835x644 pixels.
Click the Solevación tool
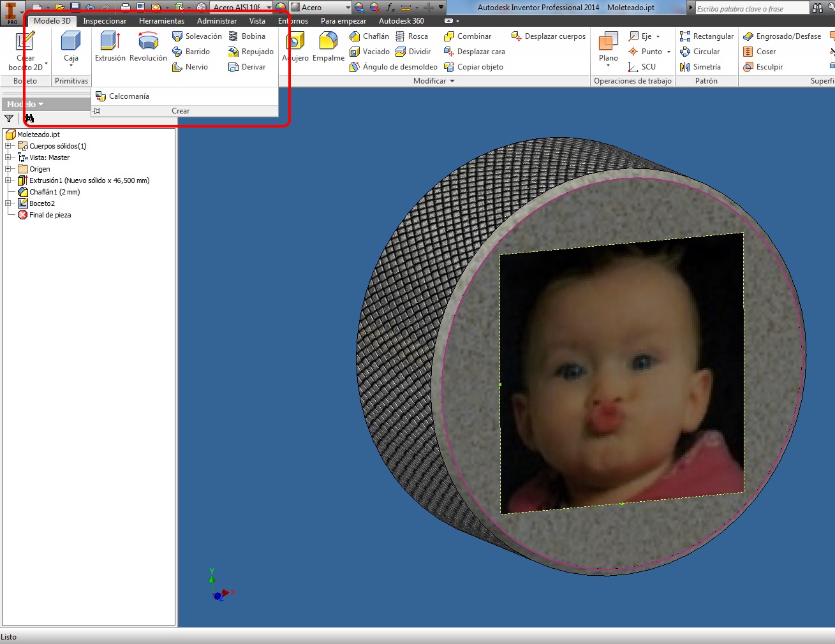[x=197, y=36]
